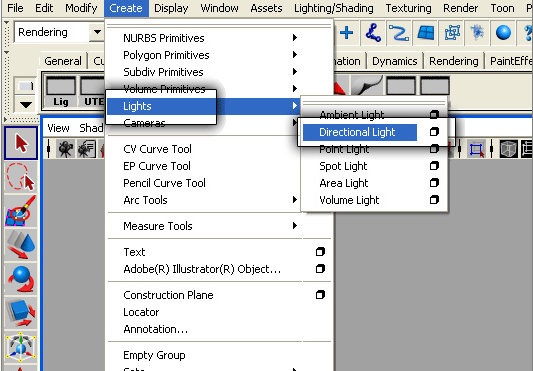The image size is (533, 371).
Task: Select the Universal Manipulator tool
Action: pos(21,347)
